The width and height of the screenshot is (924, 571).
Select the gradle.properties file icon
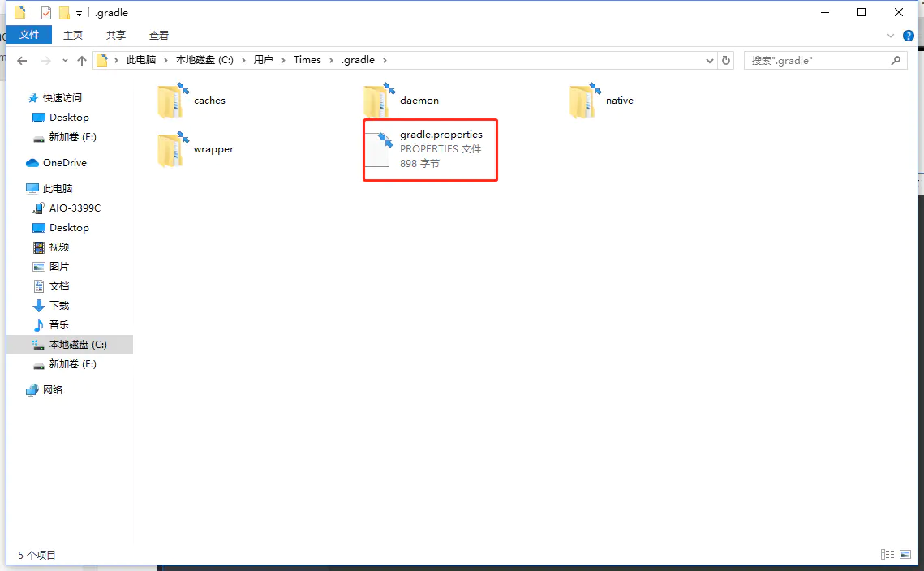[379, 150]
